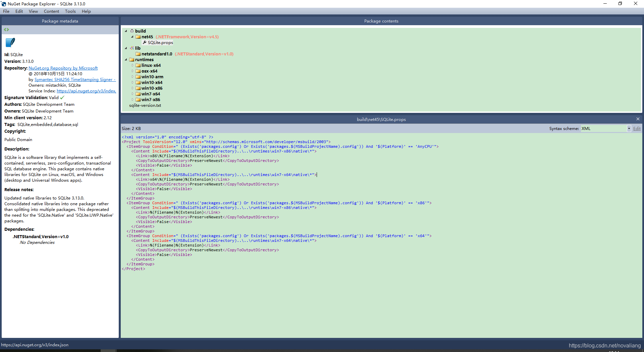Click the linux-x64 folder icon
644x352 pixels.
[138, 65]
